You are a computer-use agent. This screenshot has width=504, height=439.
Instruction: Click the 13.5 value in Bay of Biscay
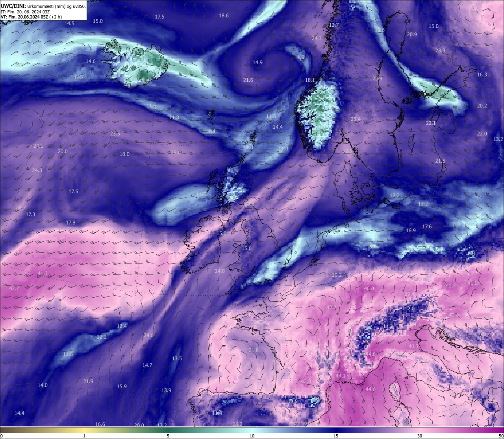(x=177, y=359)
